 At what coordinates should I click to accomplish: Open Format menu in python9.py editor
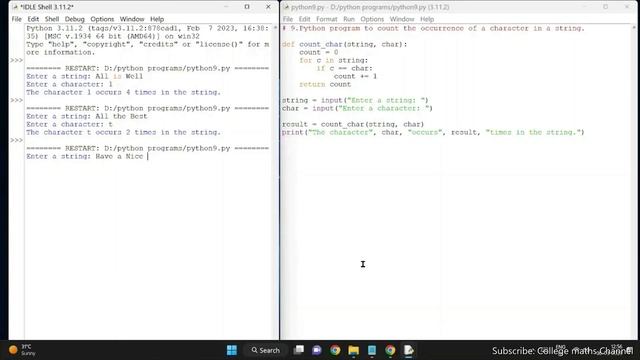click(x=327, y=19)
